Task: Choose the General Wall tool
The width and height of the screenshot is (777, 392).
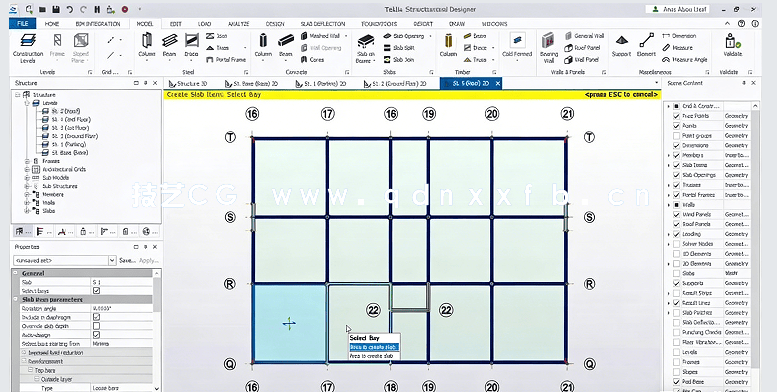Action: (x=585, y=36)
